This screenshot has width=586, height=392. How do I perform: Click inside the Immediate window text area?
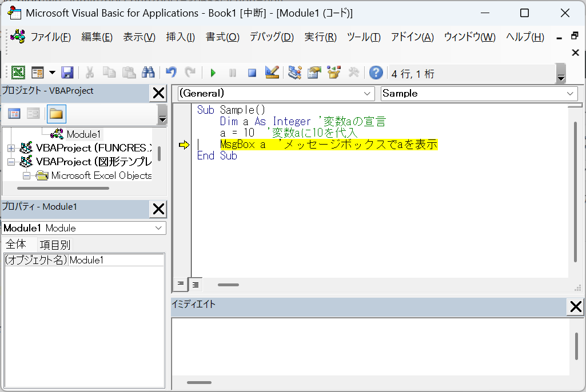(370, 346)
